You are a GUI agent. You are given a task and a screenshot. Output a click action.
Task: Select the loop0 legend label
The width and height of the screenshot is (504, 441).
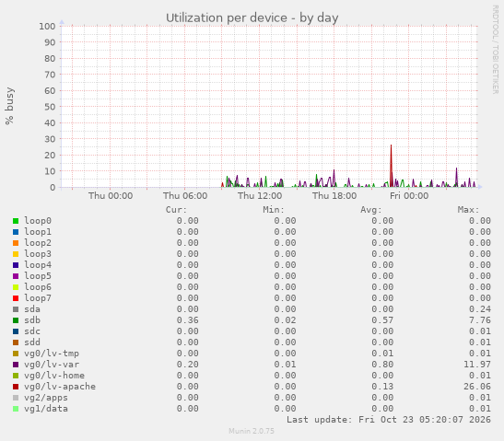[x=38, y=221]
